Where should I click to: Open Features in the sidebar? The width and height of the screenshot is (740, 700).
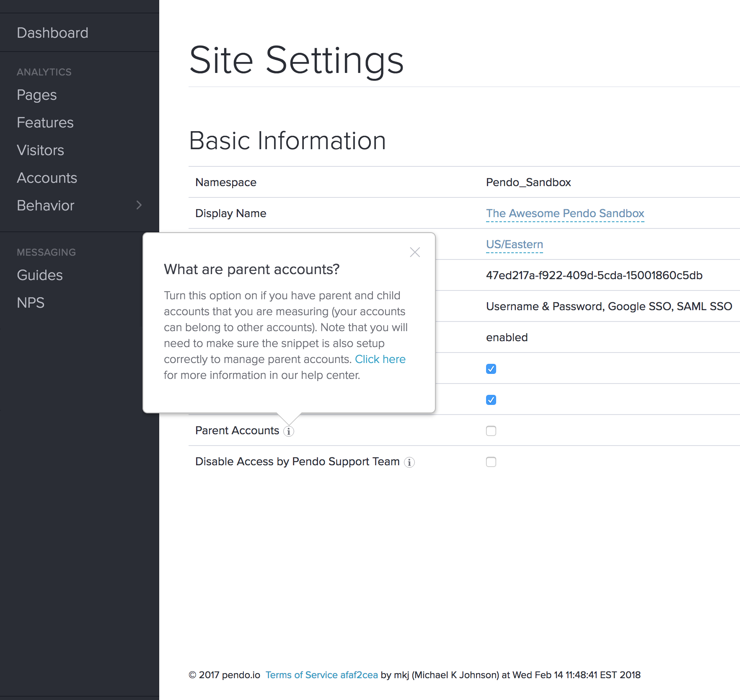[x=45, y=123]
